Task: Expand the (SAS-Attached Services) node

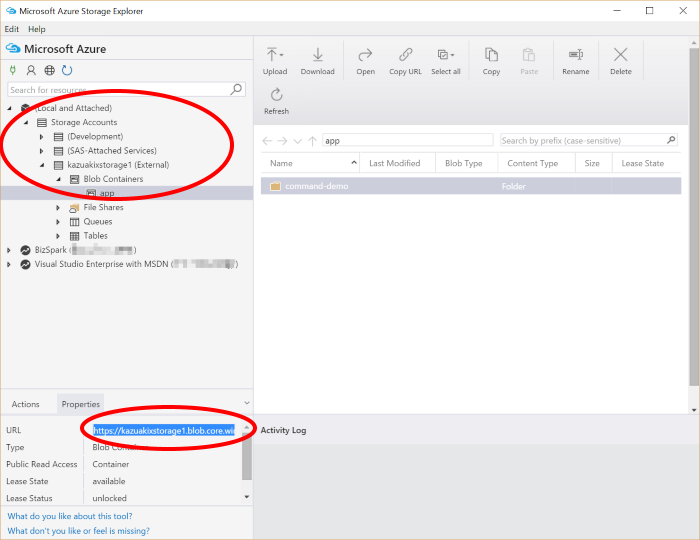Action: [x=42, y=151]
